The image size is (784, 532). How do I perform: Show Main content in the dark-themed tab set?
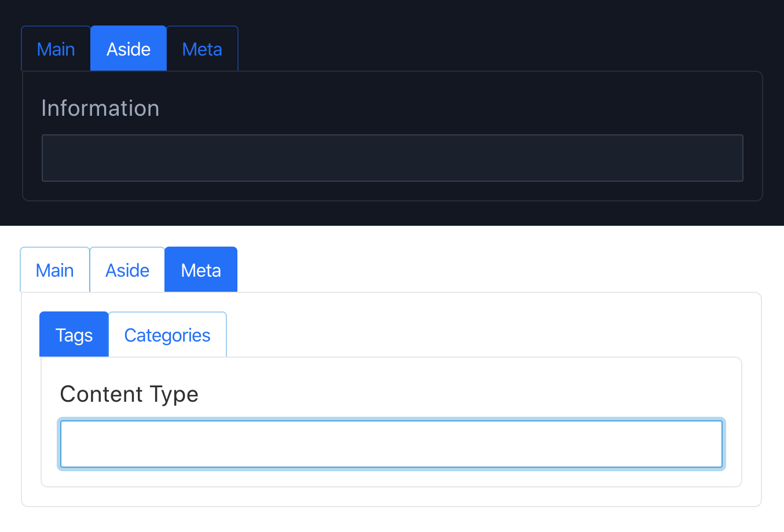tap(56, 49)
